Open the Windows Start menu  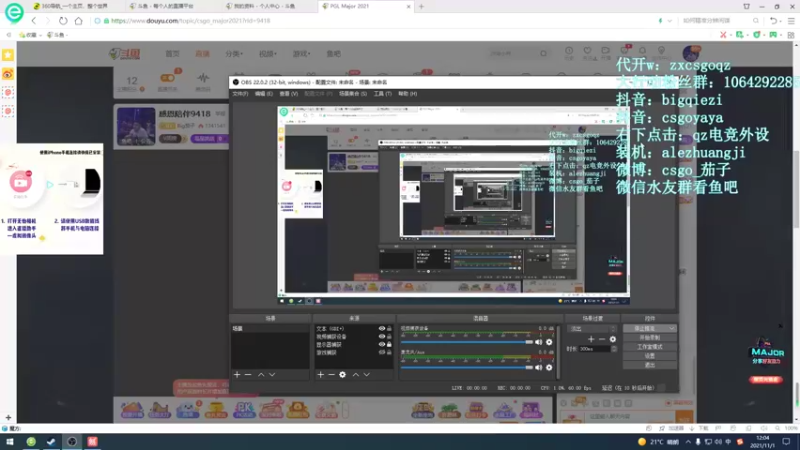coord(10,441)
